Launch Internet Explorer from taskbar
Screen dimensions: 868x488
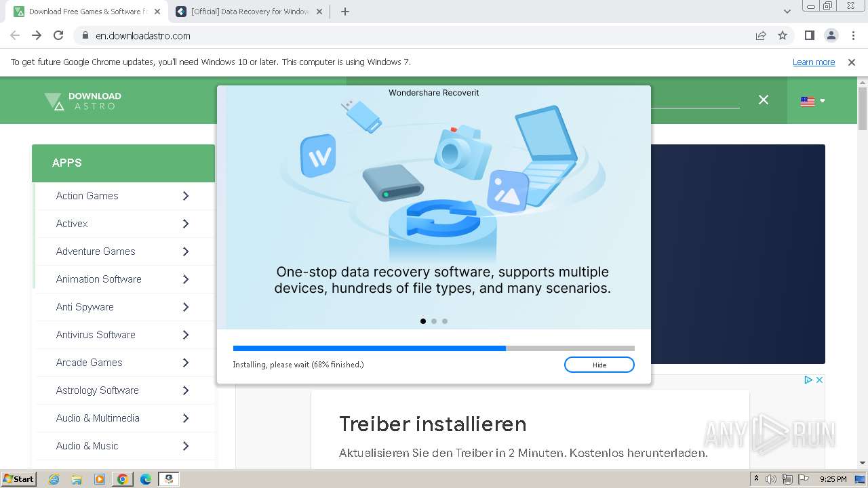coord(54,479)
